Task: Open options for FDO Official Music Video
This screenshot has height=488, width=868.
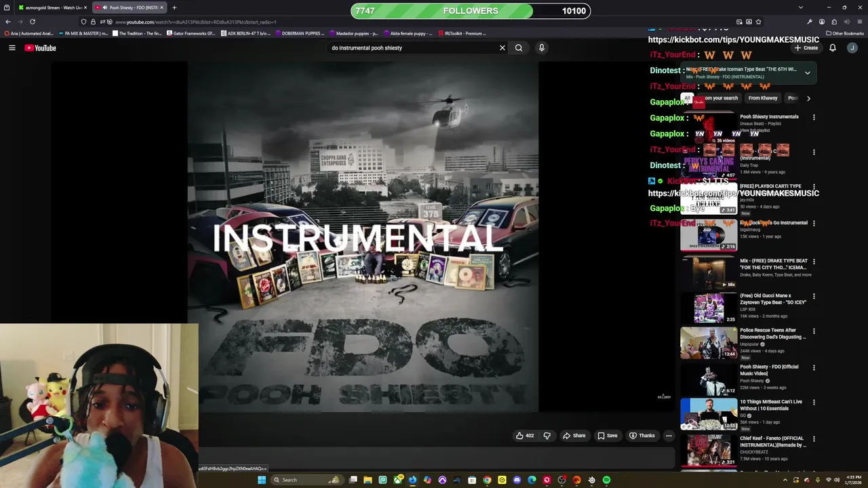Action: pos(814,367)
